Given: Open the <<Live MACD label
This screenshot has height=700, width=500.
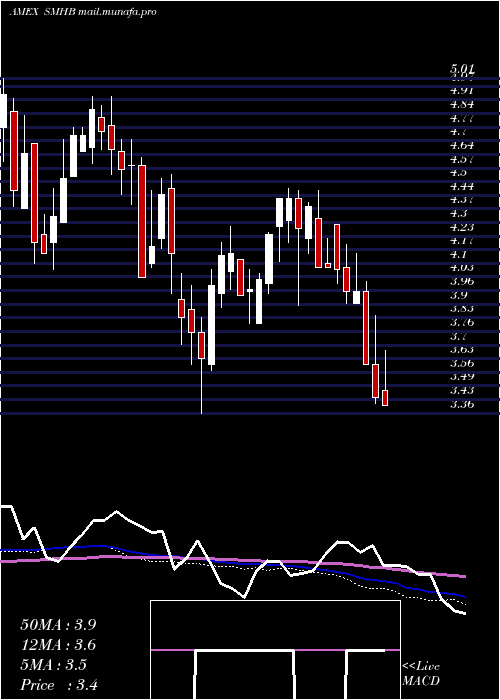Looking at the screenshot, I should click(x=421, y=673).
